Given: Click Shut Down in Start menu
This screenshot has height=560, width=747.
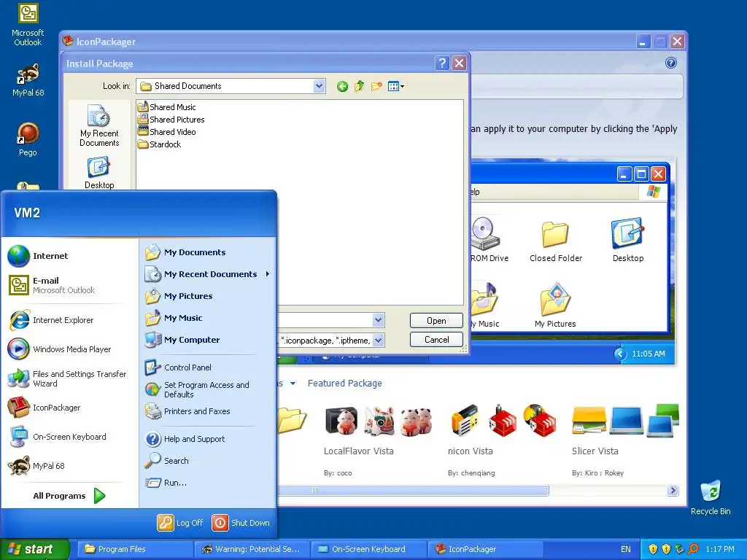Looking at the screenshot, I should [x=241, y=522].
